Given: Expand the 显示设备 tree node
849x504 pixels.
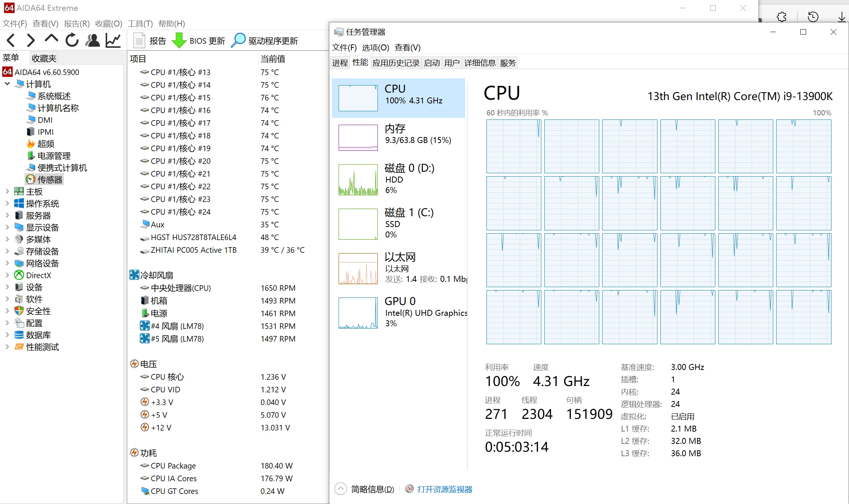Looking at the screenshot, I should pyautogui.click(x=7, y=227).
